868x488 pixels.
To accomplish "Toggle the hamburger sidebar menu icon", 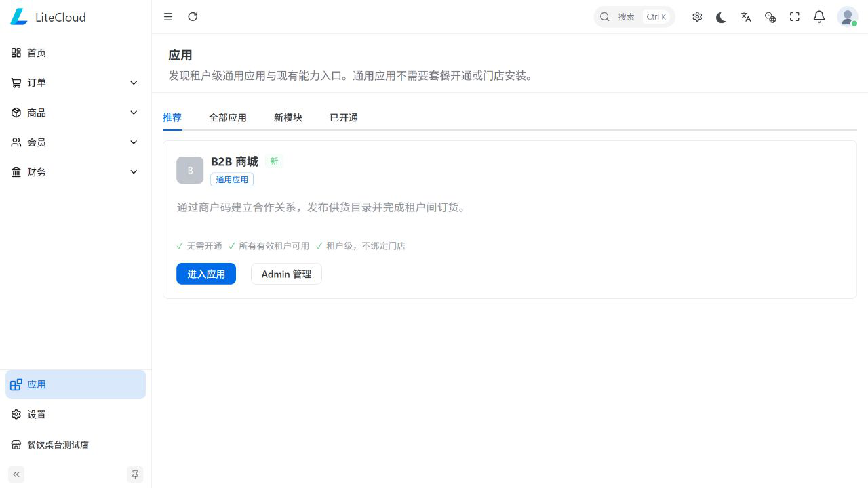I will (x=168, y=17).
